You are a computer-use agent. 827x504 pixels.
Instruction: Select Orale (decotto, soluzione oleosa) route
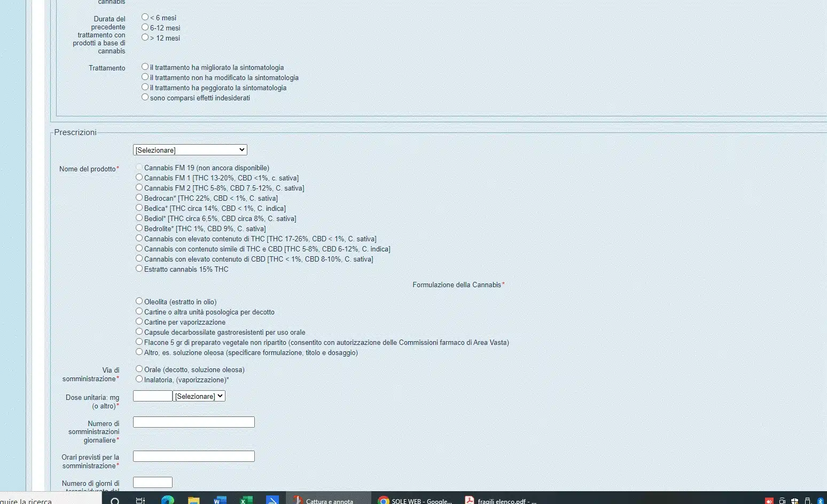pos(139,369)
